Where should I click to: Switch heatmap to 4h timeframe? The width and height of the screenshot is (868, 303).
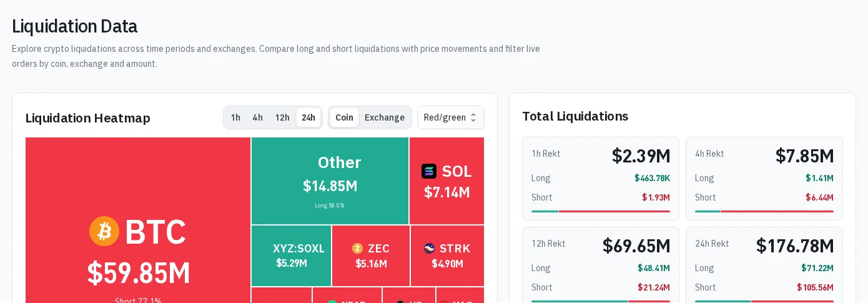pyautogui.click(x=258, y=117)
